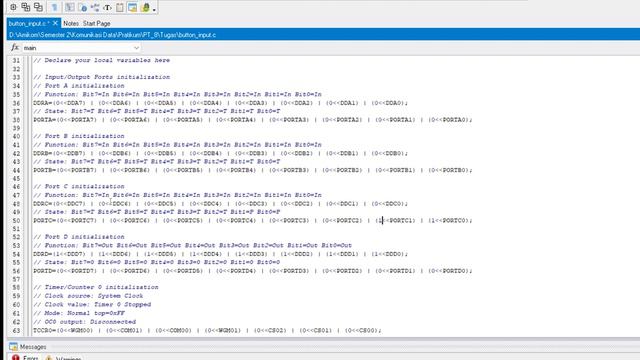Screen dimensions: 640x360
Task: Click (1<<PORTC0) on line 50
Action: pyautogui.click(x=449, y=220)
